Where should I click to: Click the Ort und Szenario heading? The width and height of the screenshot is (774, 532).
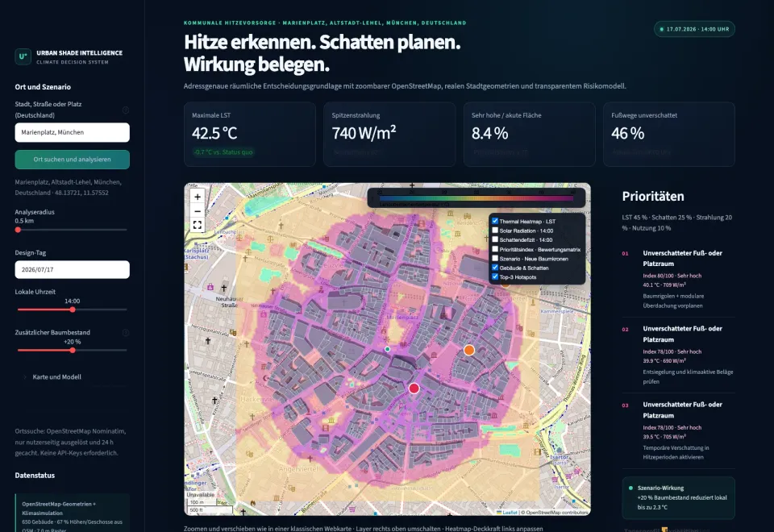click(x=43, y=87)
